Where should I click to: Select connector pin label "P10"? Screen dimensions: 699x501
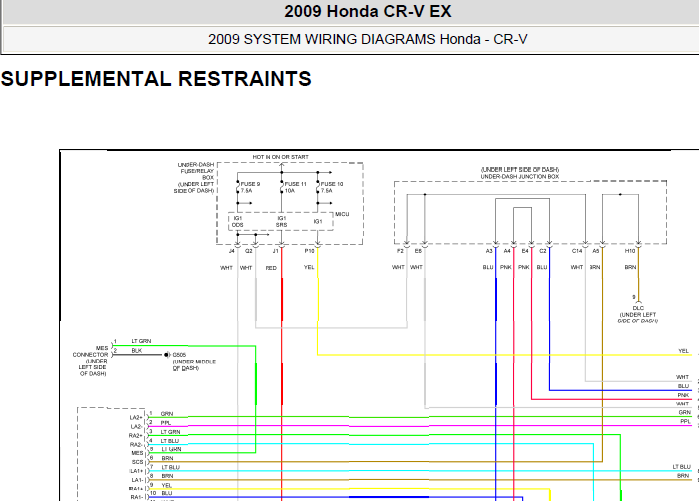tap(309, 251)
